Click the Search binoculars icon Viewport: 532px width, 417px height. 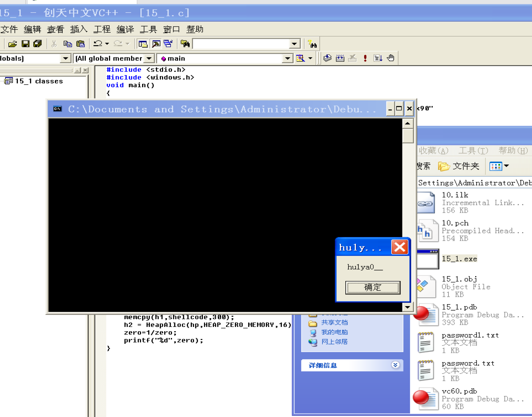tap(312, 44)
